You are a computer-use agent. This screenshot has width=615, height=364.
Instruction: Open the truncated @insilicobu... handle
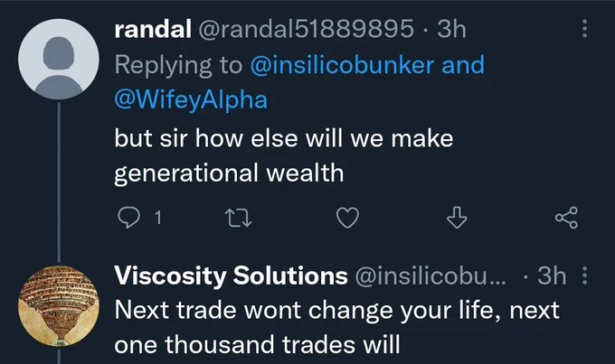click(x=430, y=275)
